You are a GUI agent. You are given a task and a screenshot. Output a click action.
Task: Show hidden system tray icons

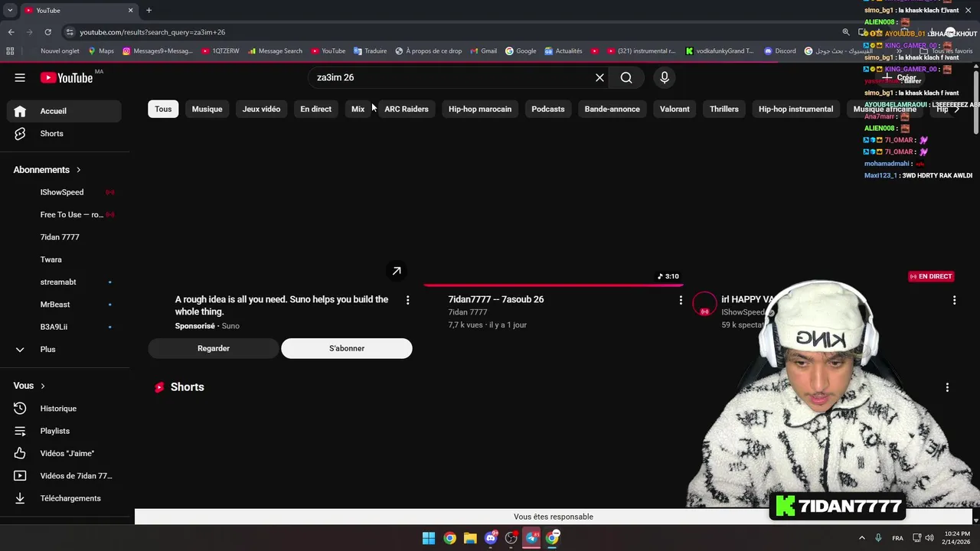[x=861, y=538]
